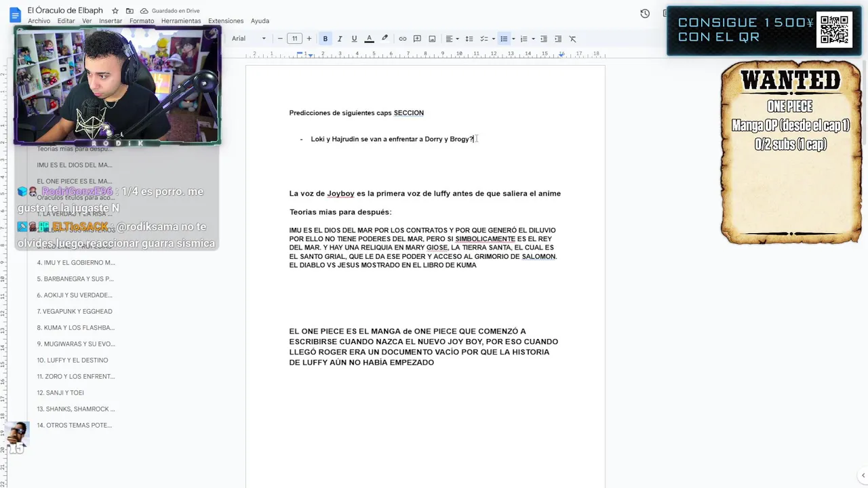The width and height of the screenshot is (868, 488).
Task: Click the WANTED ONE PIECE poster overlay
Action: [x=791, y=152]
